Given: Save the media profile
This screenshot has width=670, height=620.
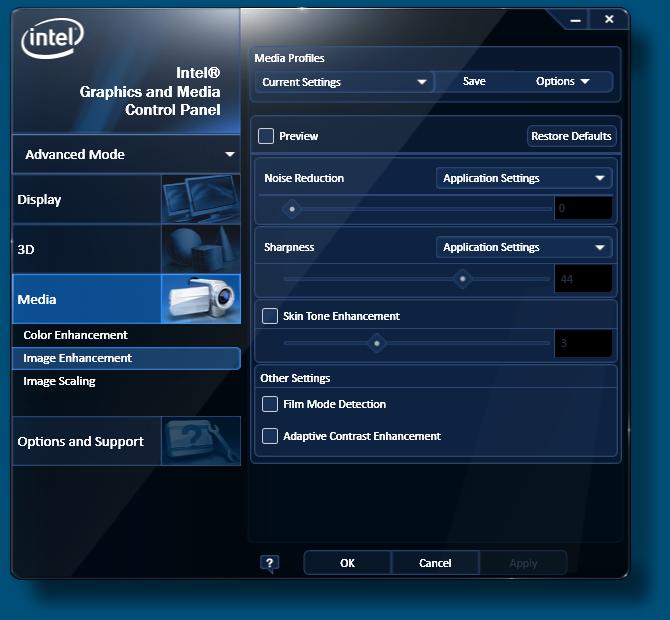Looking at the screenshot, I should click(x=474, y=82).
